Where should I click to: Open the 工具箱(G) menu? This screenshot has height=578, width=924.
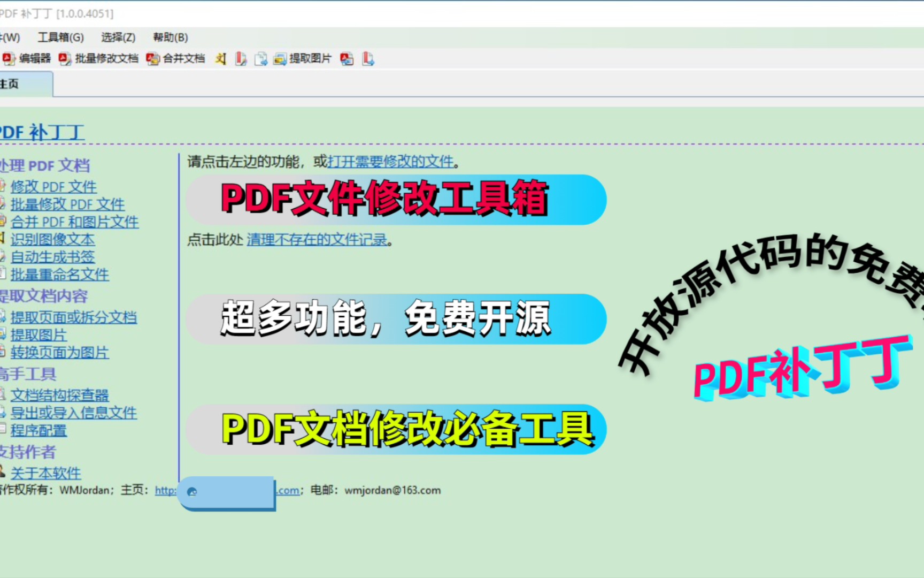coord(60,37)
